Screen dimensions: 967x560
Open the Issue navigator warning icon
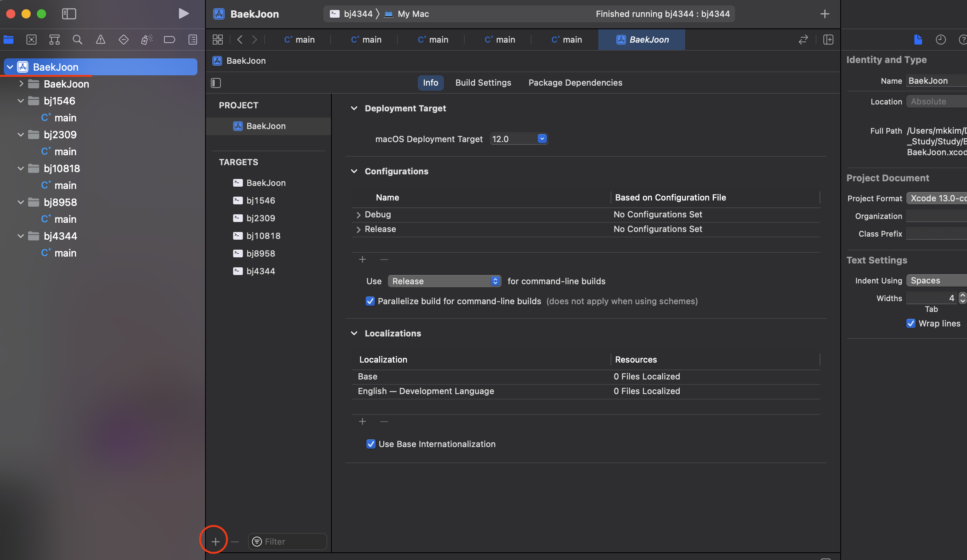pyautogui.click(x=100, y=40)
